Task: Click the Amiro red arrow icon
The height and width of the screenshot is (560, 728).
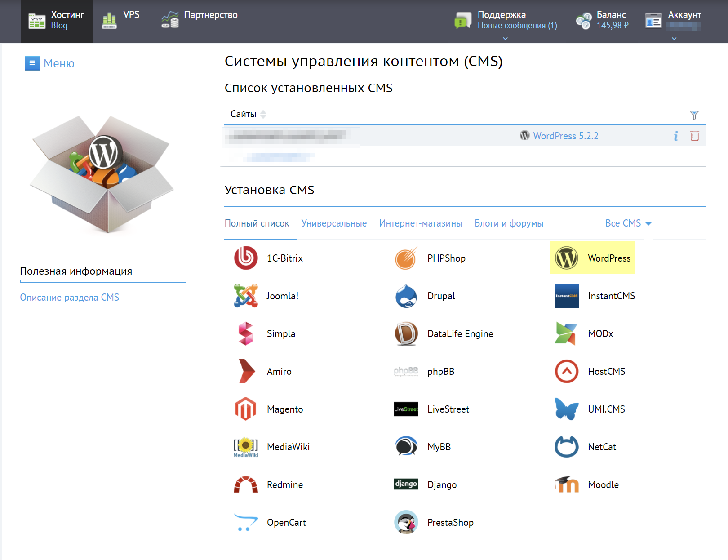Action: [x=247, y=371]
